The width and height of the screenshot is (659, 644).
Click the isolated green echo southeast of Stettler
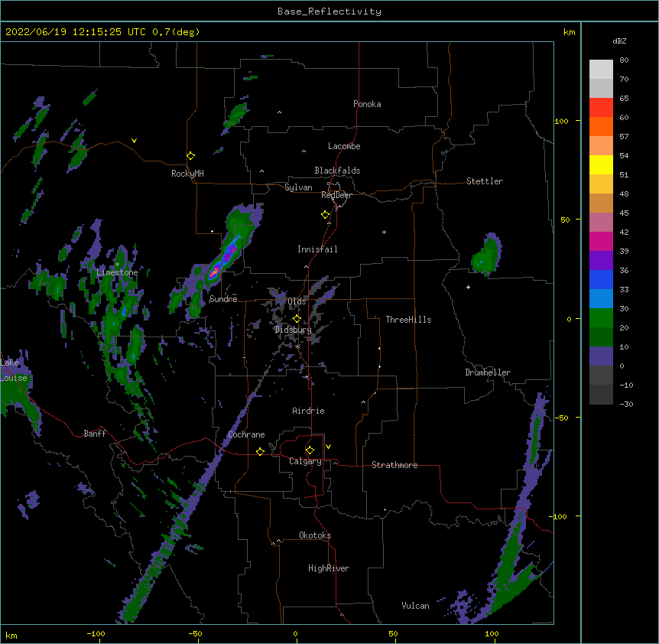click(x=487, y=255)
